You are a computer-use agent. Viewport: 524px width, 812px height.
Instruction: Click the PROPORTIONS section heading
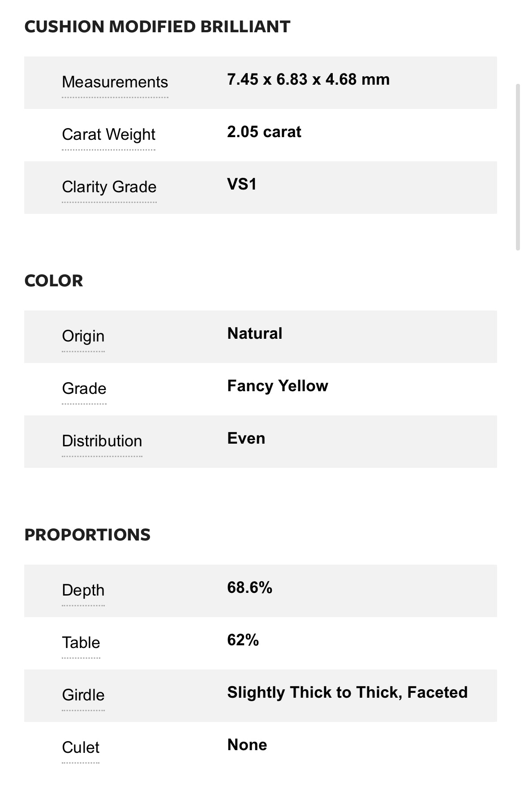[87, 535]
